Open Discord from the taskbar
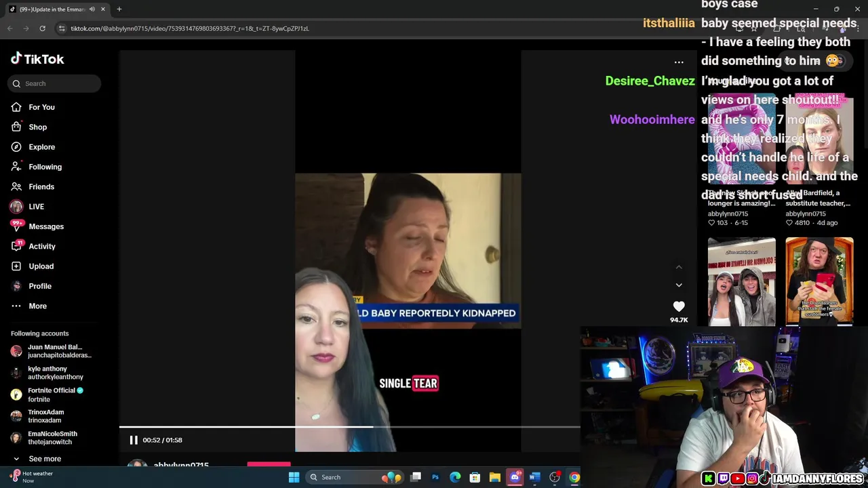868x488 pixels. tap(515, 477)
